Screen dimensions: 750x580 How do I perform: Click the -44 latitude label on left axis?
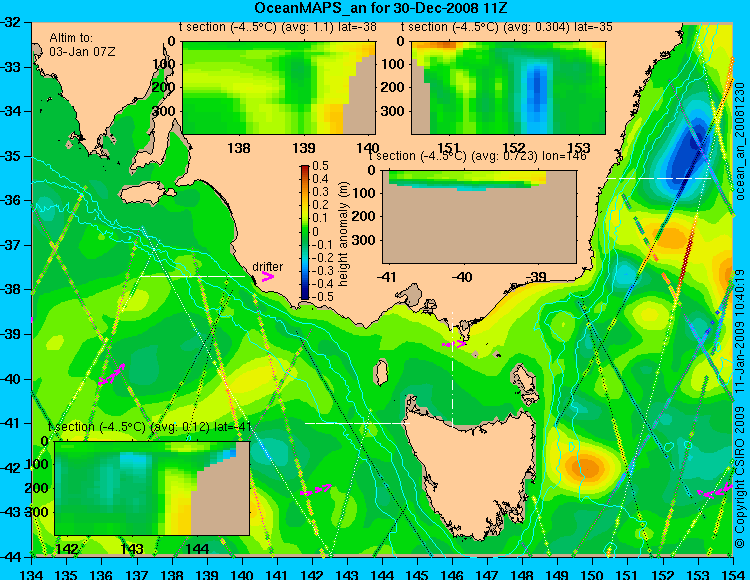(11, 557)
